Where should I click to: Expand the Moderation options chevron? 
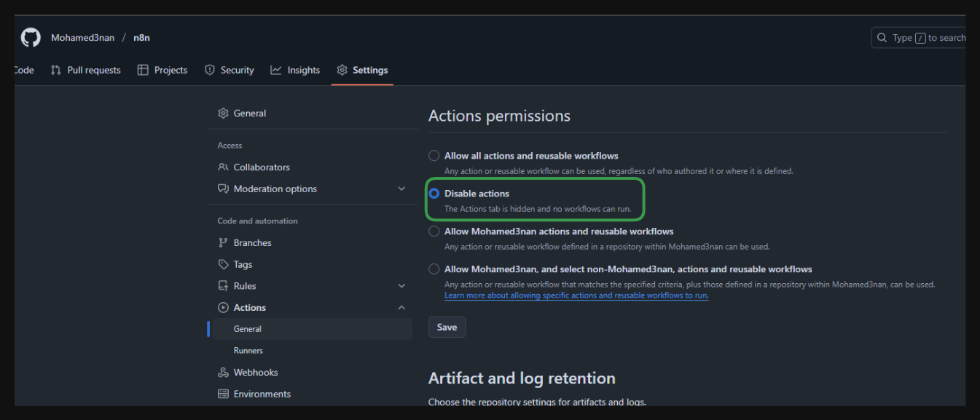tap(401, 189)
